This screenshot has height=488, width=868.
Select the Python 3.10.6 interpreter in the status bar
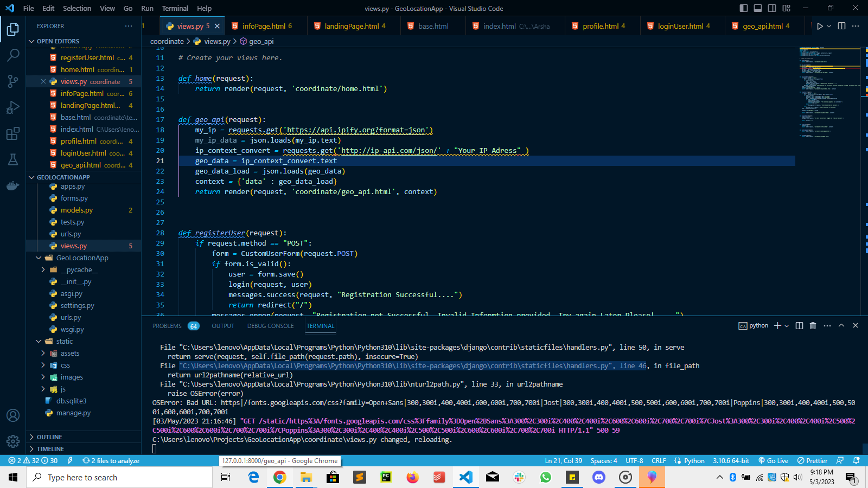coord(731,460)
